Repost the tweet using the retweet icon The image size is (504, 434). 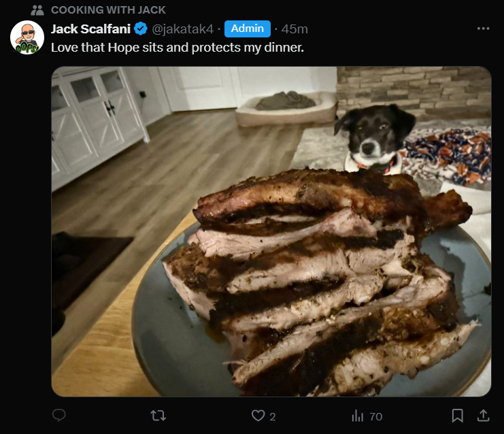(158, 416)
